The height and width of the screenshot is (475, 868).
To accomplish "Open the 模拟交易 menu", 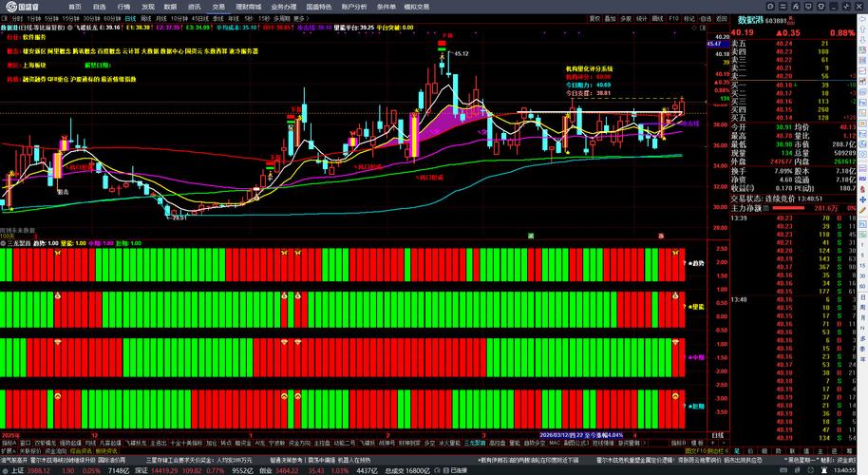I will (x=416, y=7).
